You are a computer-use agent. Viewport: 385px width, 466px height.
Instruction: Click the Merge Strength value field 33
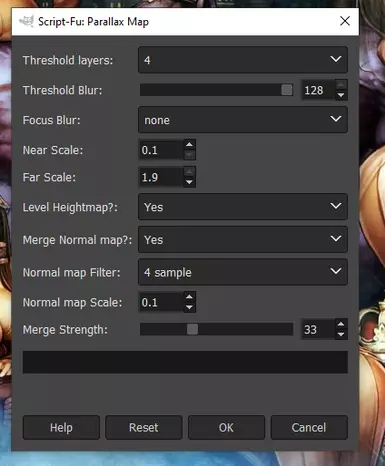tap(317, 329)
